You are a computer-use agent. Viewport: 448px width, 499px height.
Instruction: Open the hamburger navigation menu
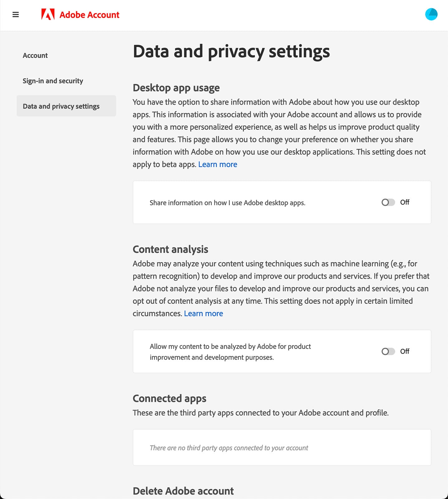point(15,15)
